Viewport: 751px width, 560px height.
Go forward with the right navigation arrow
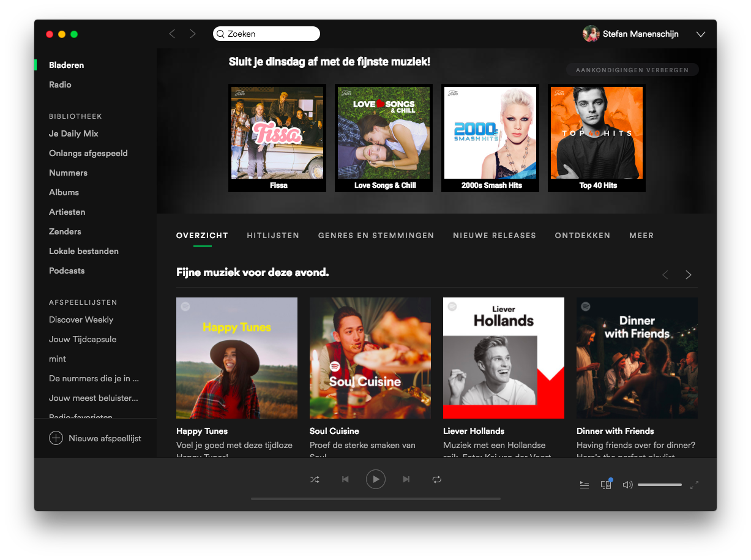click(193, 34)
